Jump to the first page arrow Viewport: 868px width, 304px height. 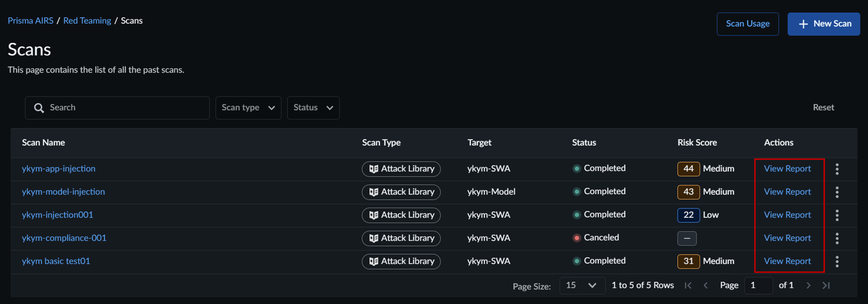688,286
